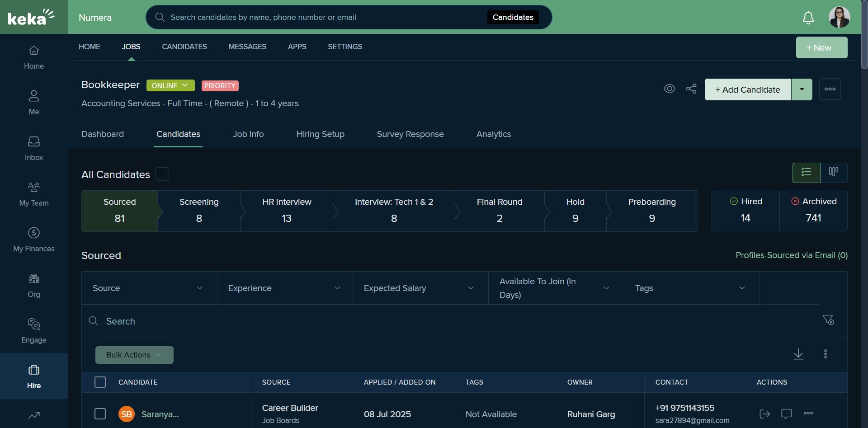Move Saranya to another stage icon
Viewport: 868px width, 428px height.
tap(764, 414)
